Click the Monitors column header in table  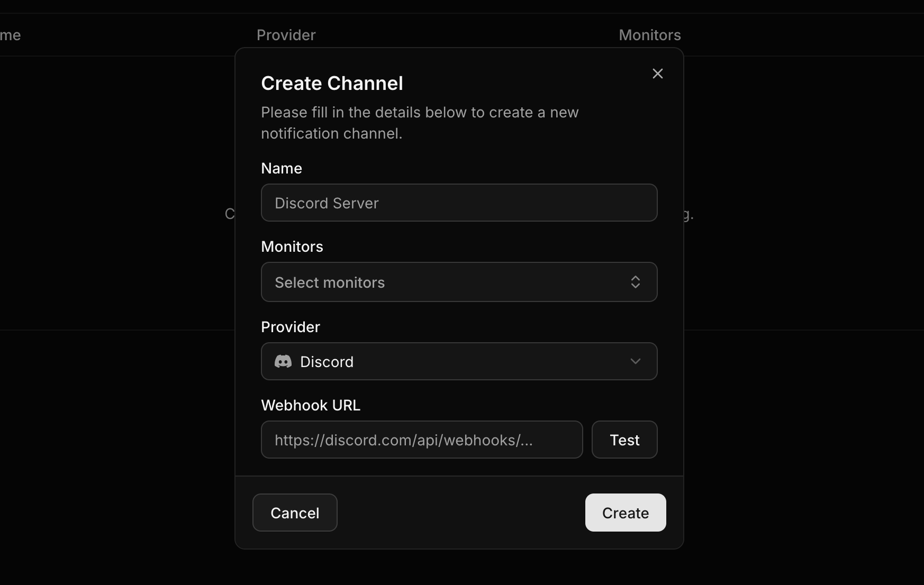click(650, 35)
